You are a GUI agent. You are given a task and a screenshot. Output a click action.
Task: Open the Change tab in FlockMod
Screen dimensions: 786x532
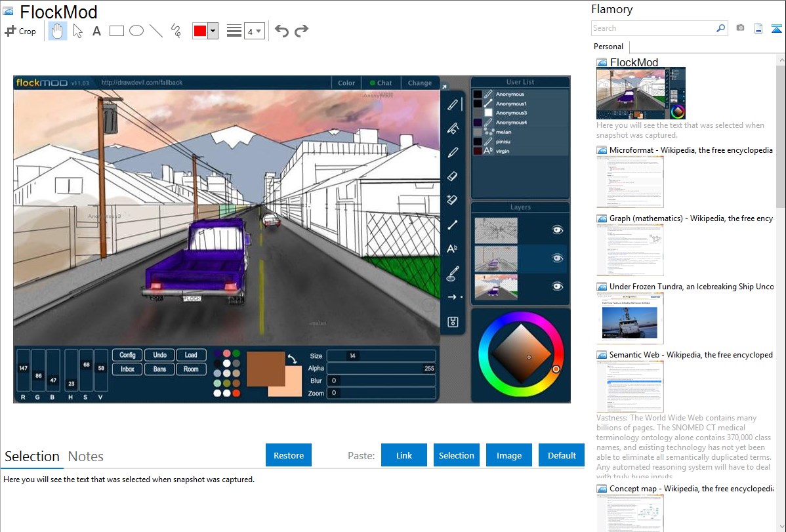click(419, 83)
